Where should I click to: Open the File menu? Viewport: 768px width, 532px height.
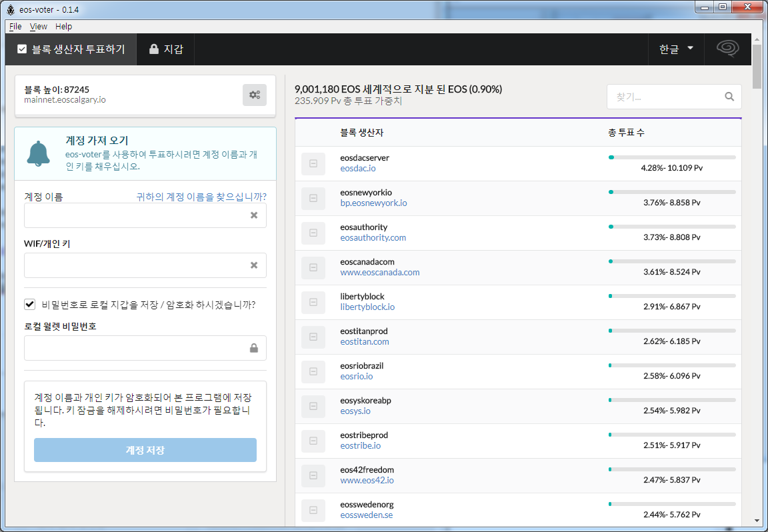click(15, 27)
